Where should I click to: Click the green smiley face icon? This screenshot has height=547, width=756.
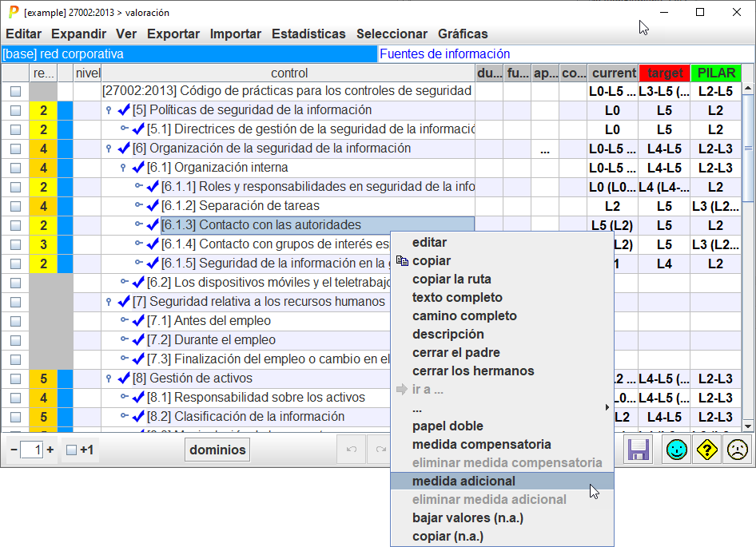click(677, 450)
